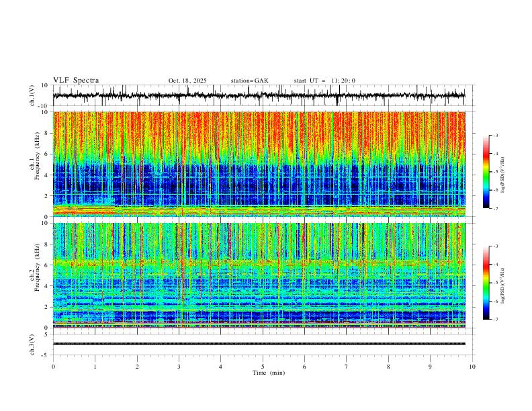Click the "-7" label on ch.1 color bar

coord(495,208)
